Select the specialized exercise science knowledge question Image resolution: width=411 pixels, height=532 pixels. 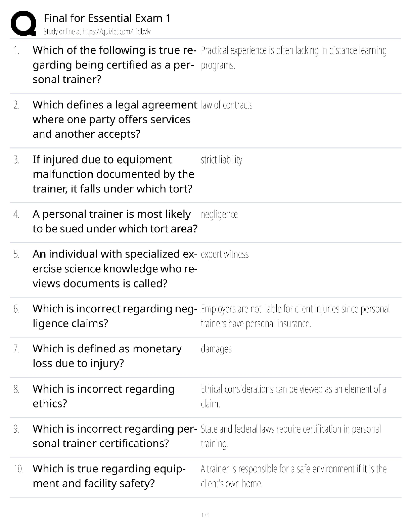click(x=114, y=269)
